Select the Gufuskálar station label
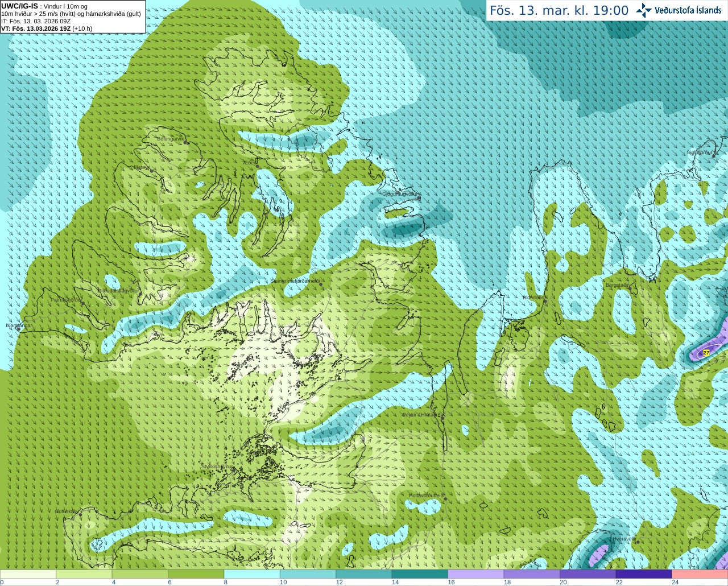Screen dimensions: 728x586 tap(67, 511)
